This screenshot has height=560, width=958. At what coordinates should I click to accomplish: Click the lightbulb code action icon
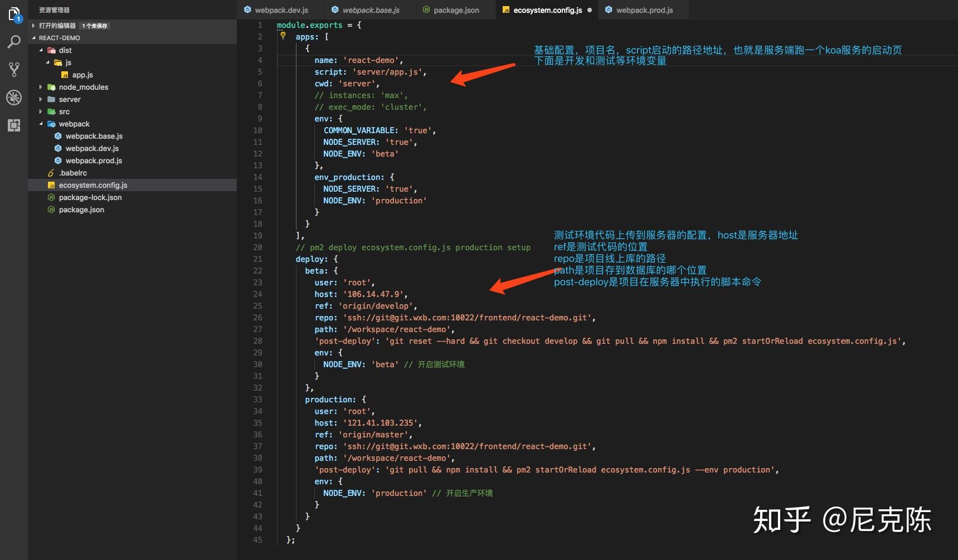pyautogui.click(x=283, y=36)
